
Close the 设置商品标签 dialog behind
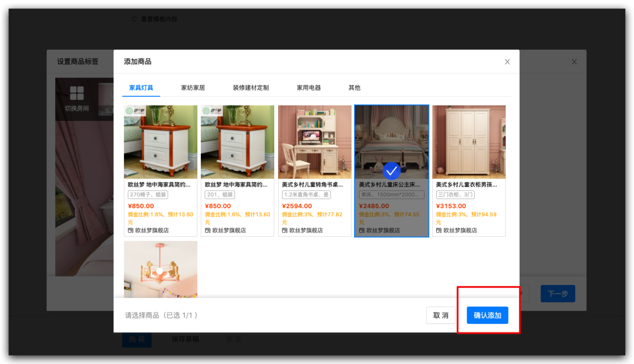[x=574, y=62]
